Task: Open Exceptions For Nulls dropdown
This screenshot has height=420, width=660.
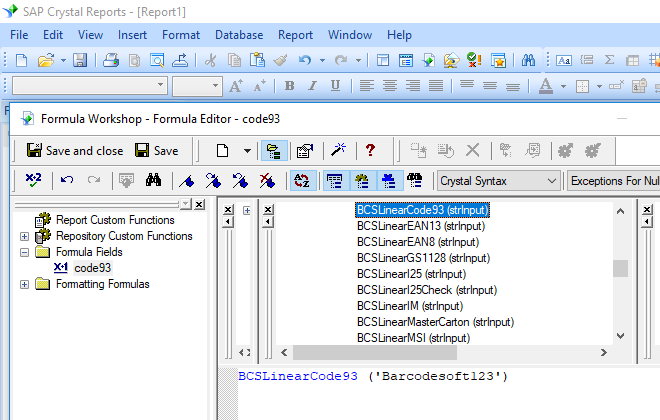Action: point(614,181)
